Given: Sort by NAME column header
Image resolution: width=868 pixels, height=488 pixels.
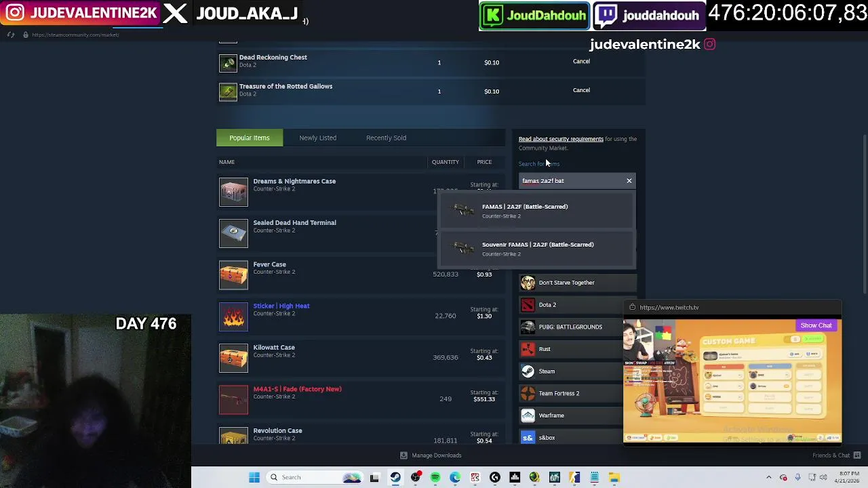Looking at the screenshot, I should (x=226, y=162).
